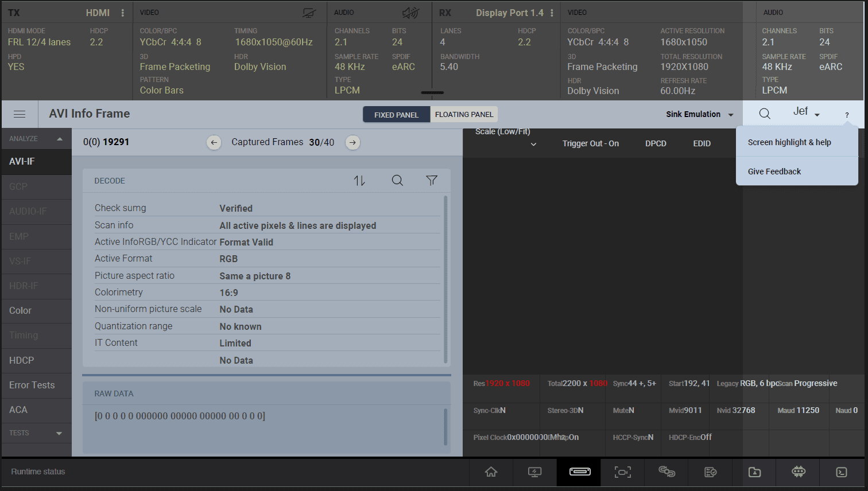Select VS-IF in the sidebar
The height and width of the screenshot is (491, 868).
point(36,261)
